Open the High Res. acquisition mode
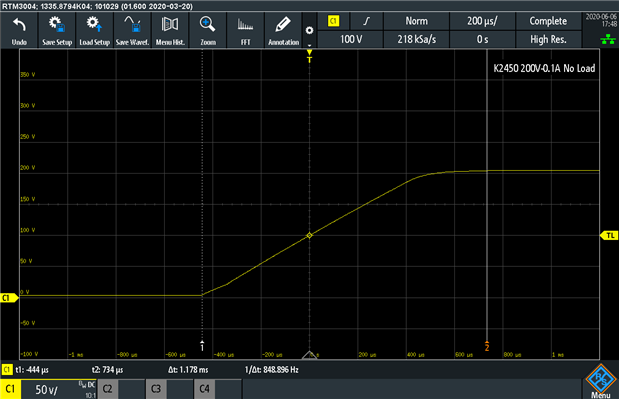This screenshot has width=619, height=399. pos(548,39)
